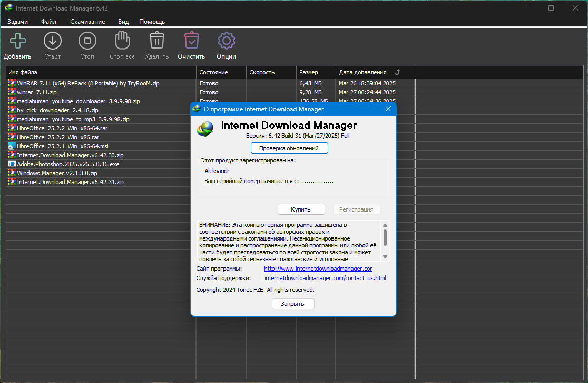Click the Закрыть button in the About dialog
This screenshot has height=383, width=588.
293,304
